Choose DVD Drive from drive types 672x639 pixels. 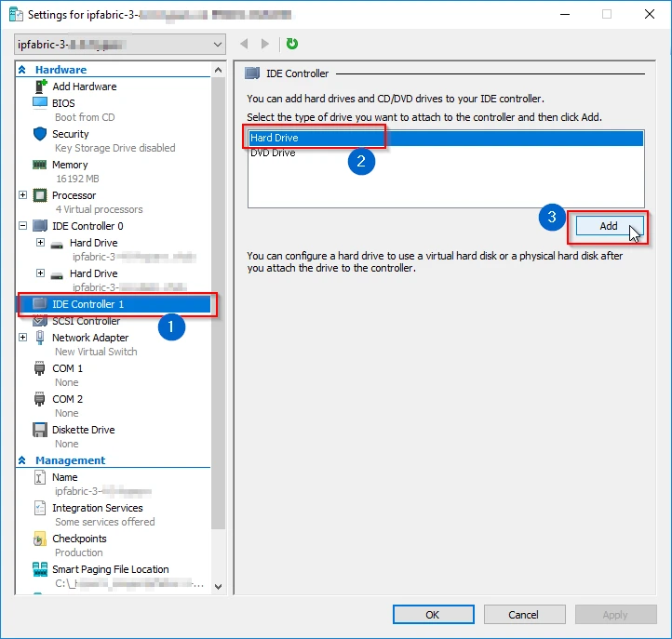point(273,153)
